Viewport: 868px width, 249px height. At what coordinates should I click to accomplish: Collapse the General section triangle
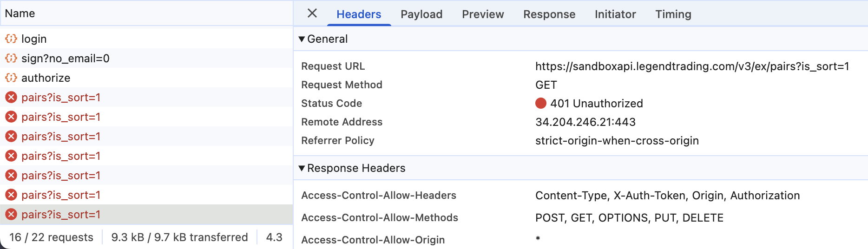[302, 39]
